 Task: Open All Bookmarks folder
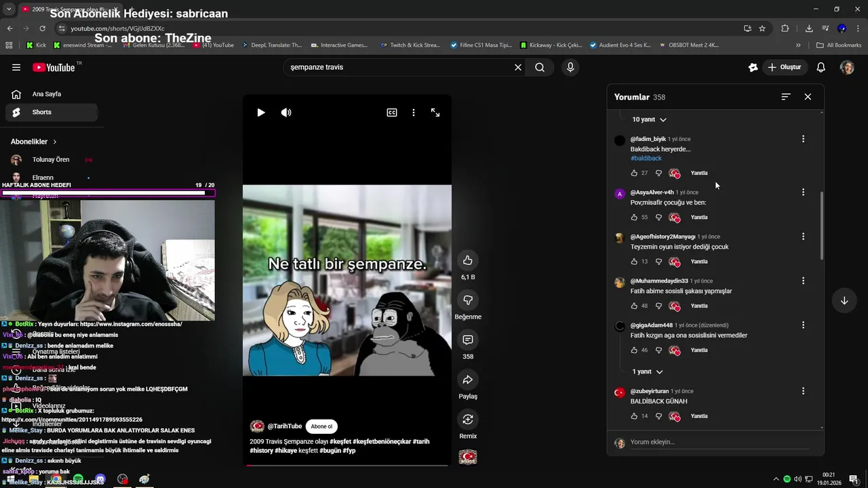pos(839,45)
